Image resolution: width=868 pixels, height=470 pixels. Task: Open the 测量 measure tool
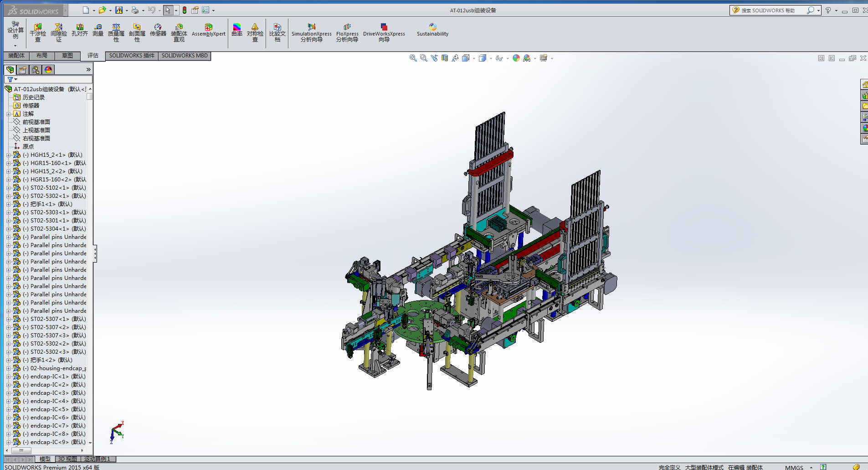(98, 30)
